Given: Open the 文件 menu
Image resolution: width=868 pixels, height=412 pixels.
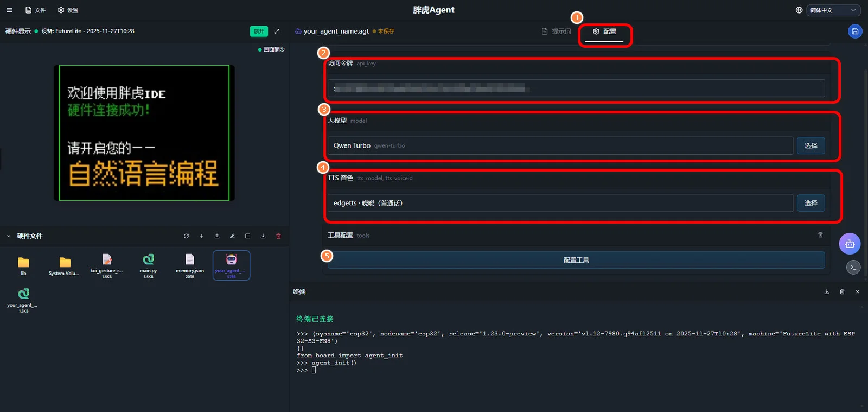Looking at the screenshot, I should tap(36, 10).
